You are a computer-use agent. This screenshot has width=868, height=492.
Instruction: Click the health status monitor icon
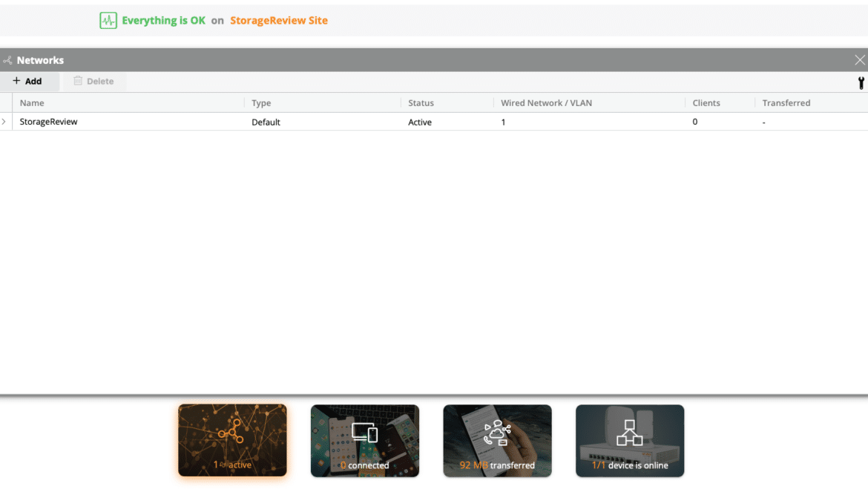click(x=108, y=21)
